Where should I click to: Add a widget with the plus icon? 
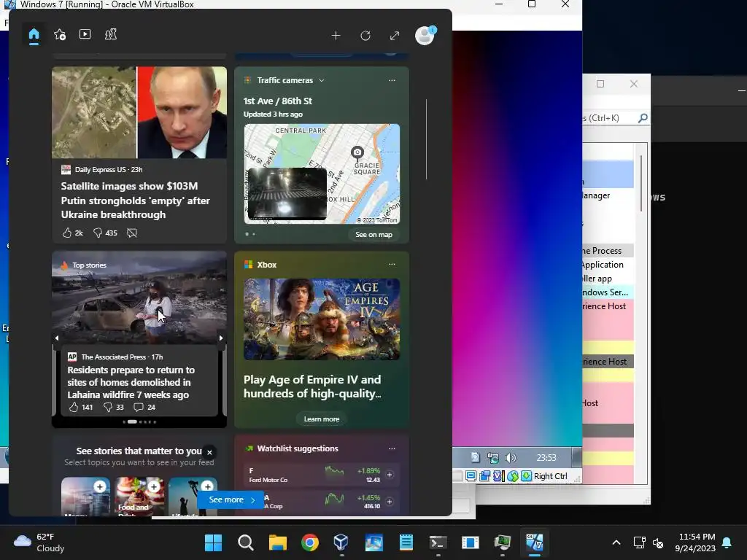[336, 36]
